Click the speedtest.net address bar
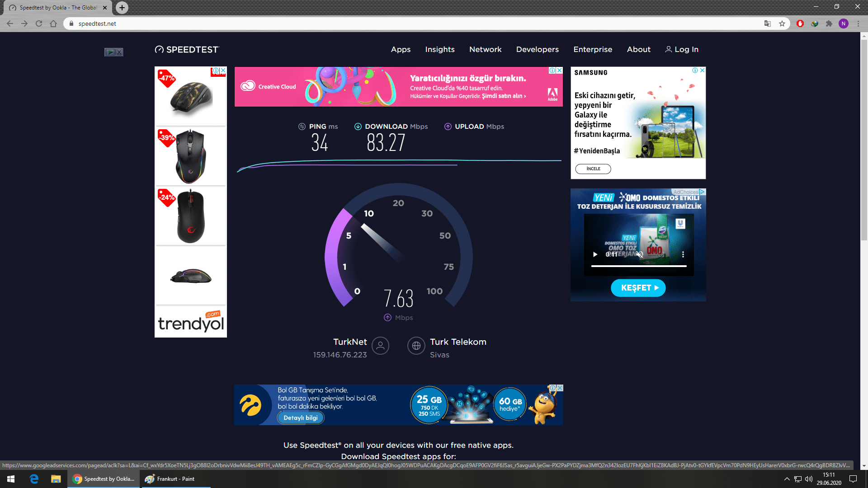This screenshot has height=488, width=868. 362,23
